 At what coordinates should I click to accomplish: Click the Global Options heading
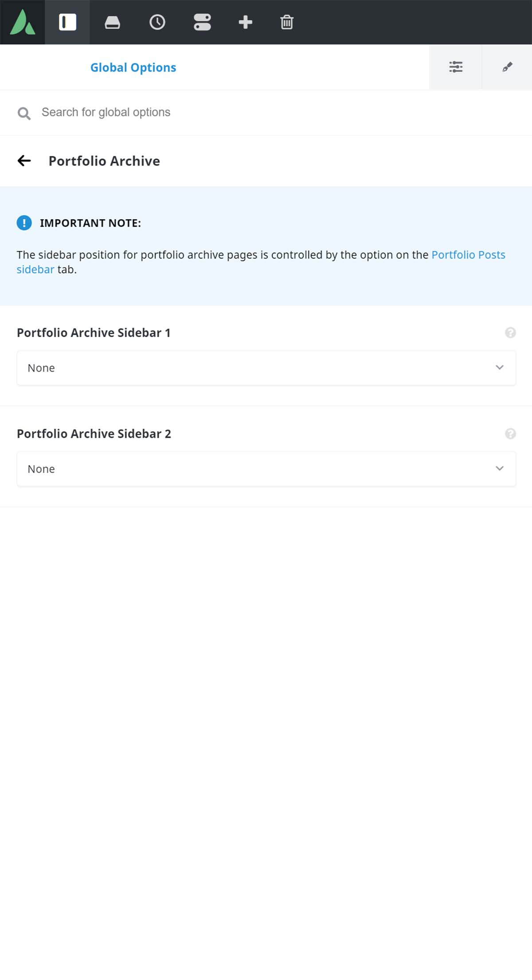pos(133,67)
